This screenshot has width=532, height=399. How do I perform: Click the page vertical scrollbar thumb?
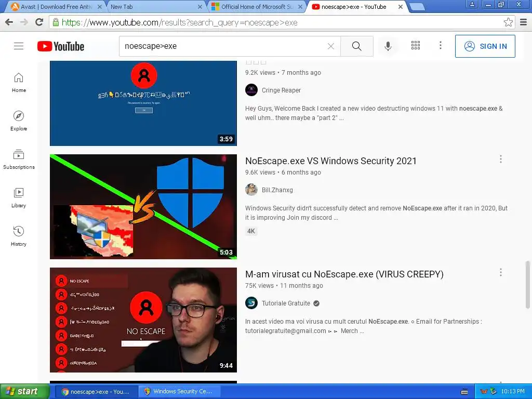pyautogui.click(x=527, y=285)
